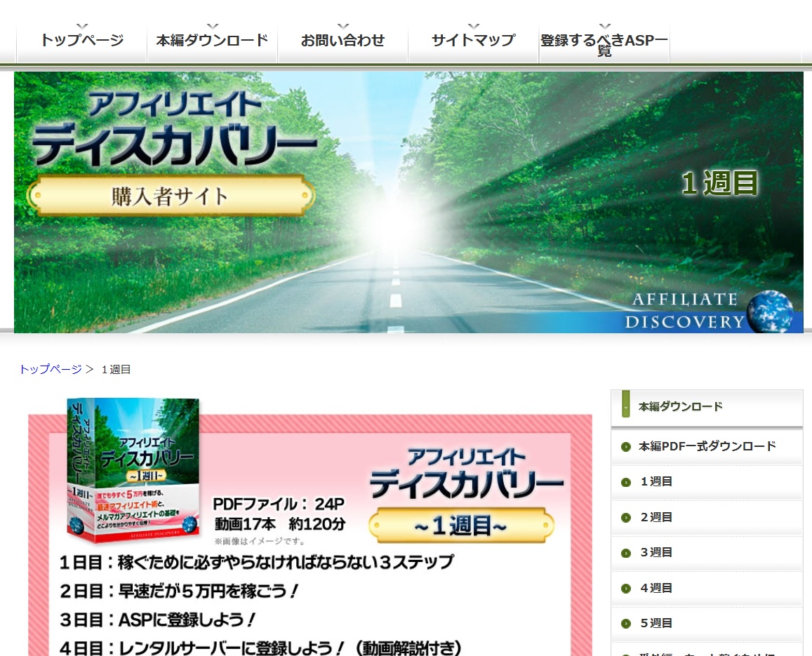Select 5週目 in the sidebar
Viewport: 812px width, 656px height.
click(656, 623)
